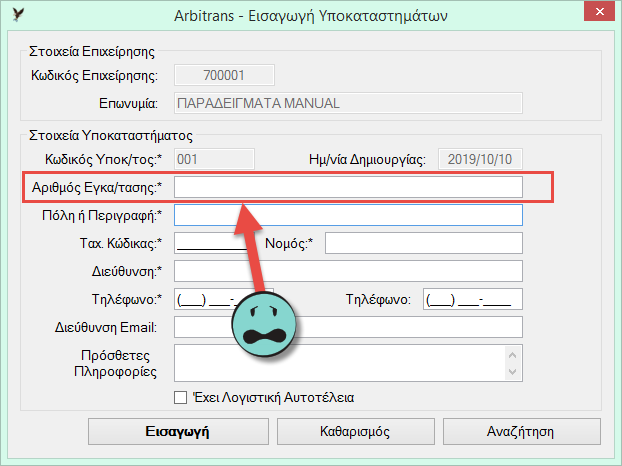The width and height of the screenshot is (622, 466).
Task: Enable Έχει Λογιστική Αυτοτέλεια checkbox
Action: pos(180,397)
